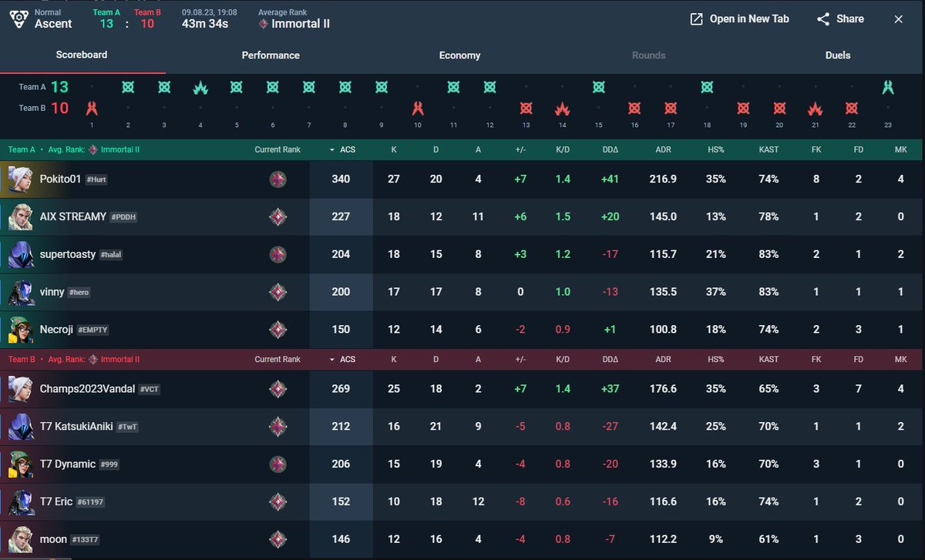Screen dimensions: 925x560
Task: Click Team A average rank Immortal II icon
Action: (92, 149)
